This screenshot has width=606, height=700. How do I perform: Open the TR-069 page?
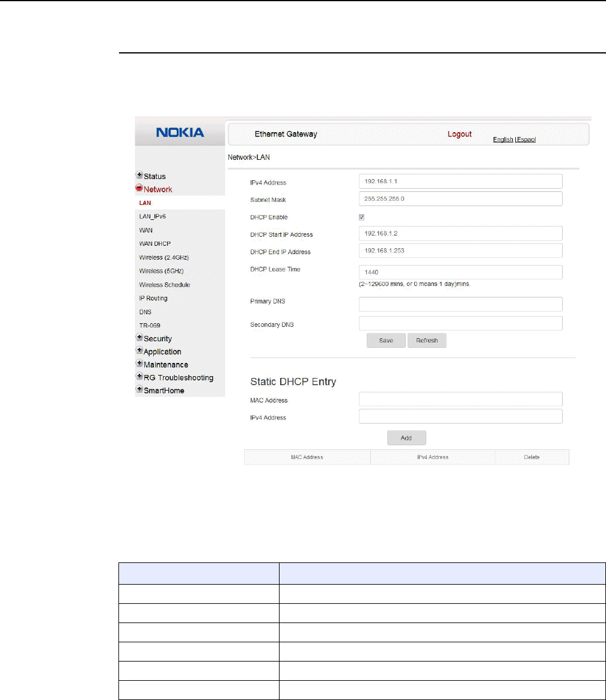click(150, 326)
